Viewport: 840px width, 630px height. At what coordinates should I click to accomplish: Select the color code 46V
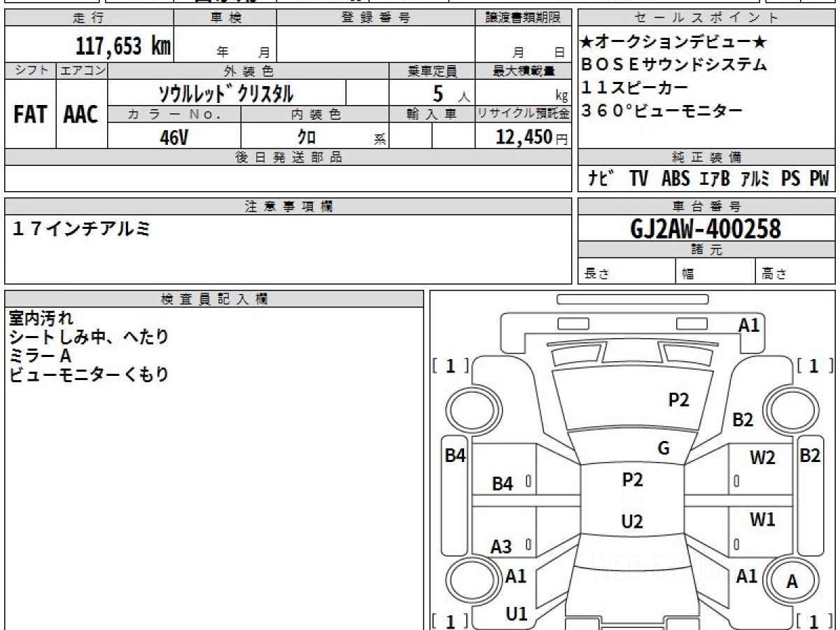tap(174, 137)
